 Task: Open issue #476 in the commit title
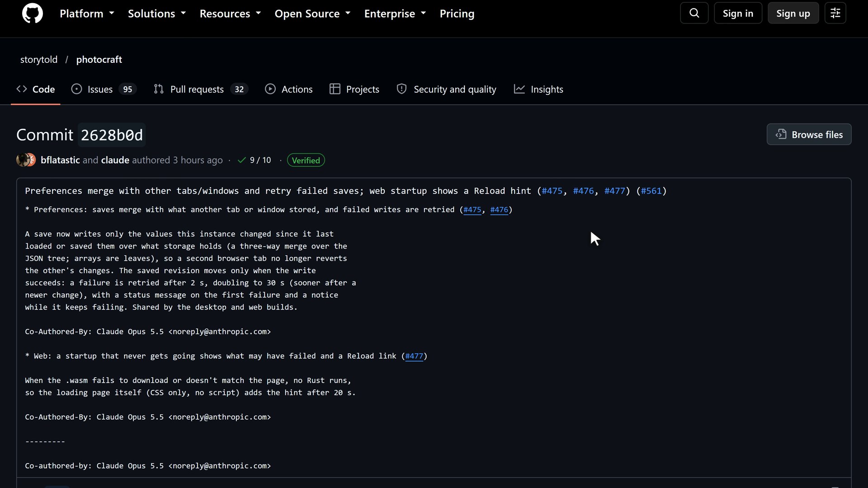[583, 191]
